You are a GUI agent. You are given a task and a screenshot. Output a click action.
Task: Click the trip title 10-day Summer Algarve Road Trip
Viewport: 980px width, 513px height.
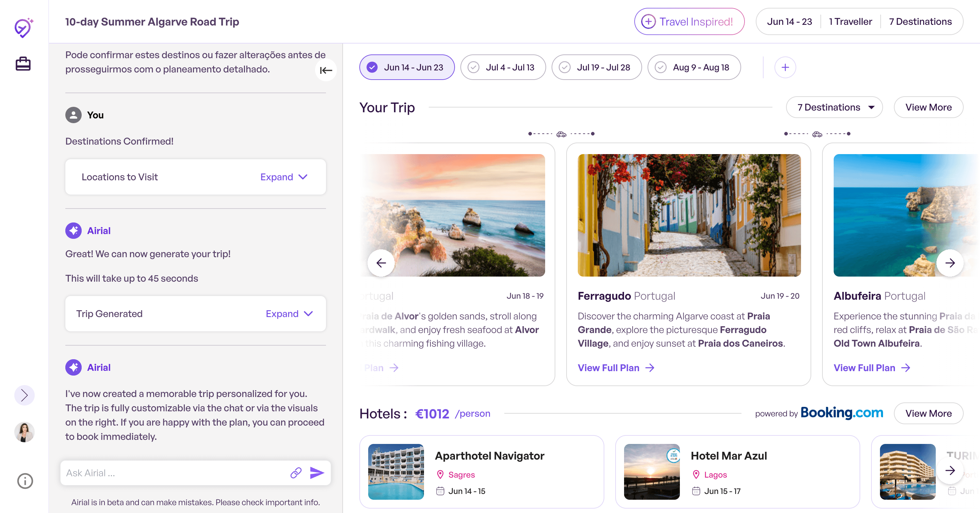152,22
